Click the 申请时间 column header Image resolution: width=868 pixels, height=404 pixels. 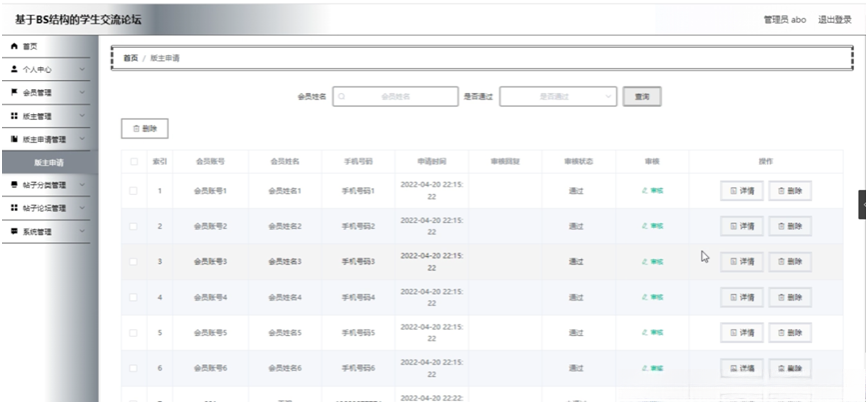432,162
